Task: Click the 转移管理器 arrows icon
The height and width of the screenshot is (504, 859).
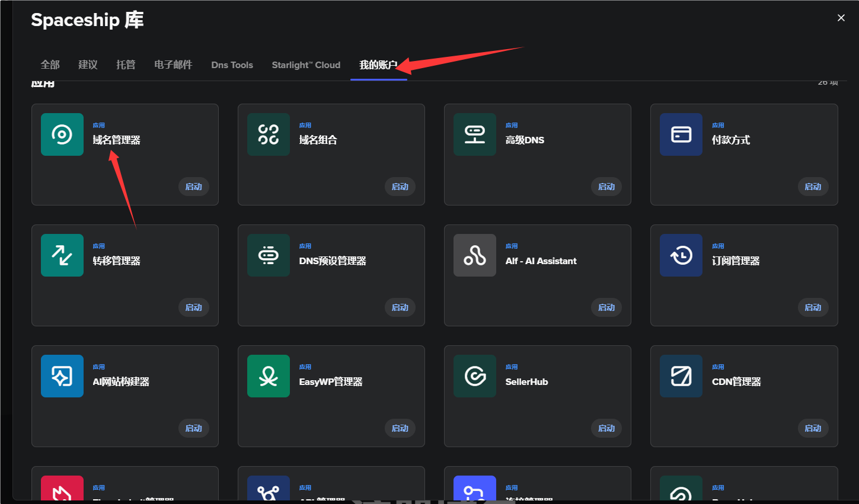Action: [62, 255]
